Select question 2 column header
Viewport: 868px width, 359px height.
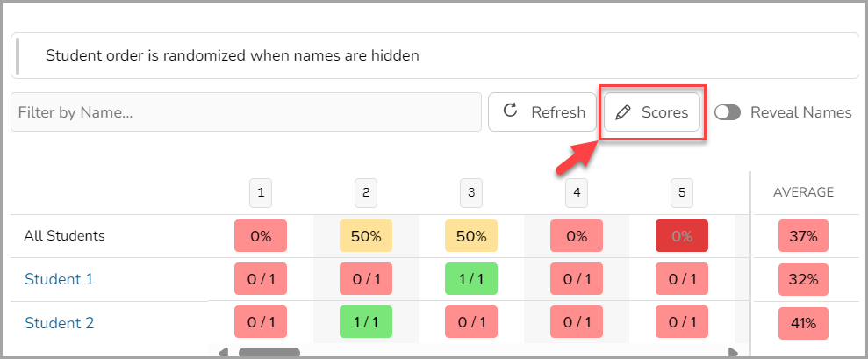click(x=366, y=193)
